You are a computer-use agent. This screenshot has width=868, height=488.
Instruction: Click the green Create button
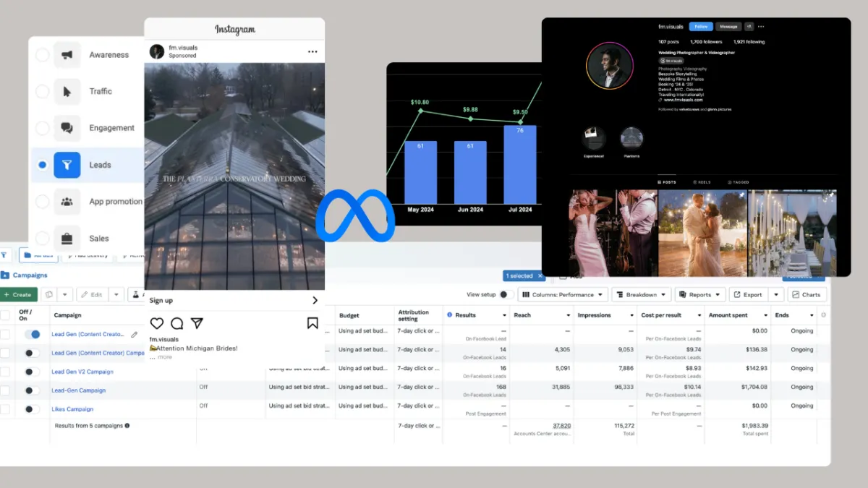(18, 295)
